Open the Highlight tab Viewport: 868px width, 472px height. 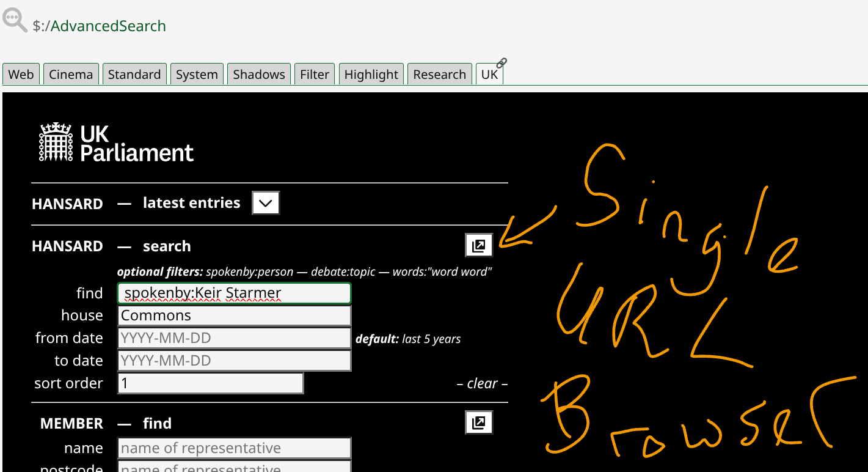pyautogui.click(x=371, y=75)
